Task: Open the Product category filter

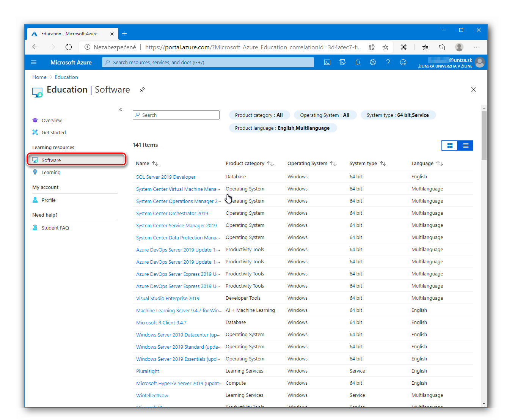Action: click(259, 115)
